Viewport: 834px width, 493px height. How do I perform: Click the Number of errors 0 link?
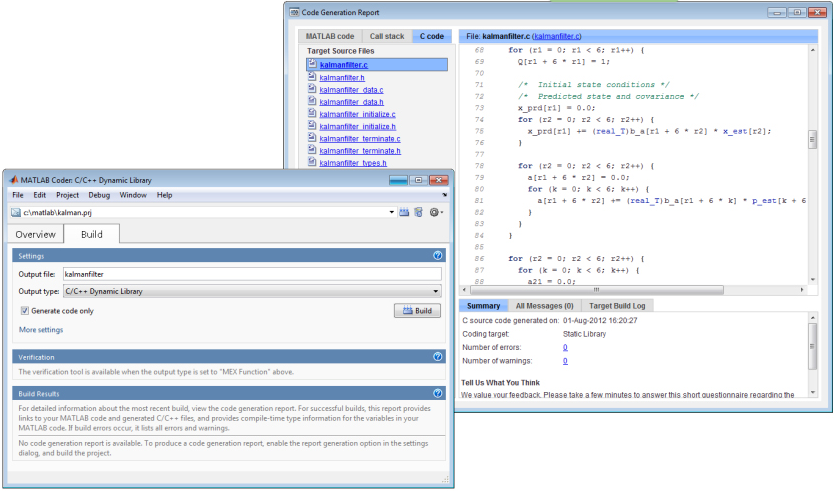[565, 347]
